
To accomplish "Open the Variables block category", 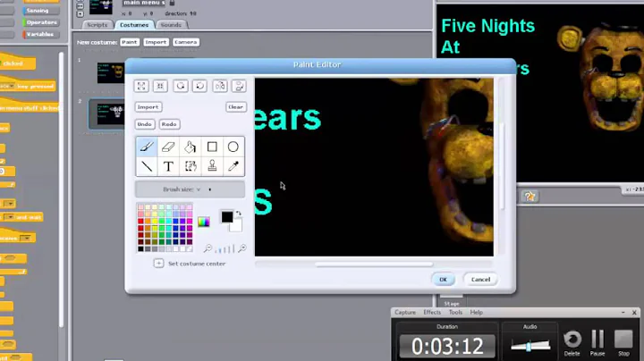I will [41, 34].
